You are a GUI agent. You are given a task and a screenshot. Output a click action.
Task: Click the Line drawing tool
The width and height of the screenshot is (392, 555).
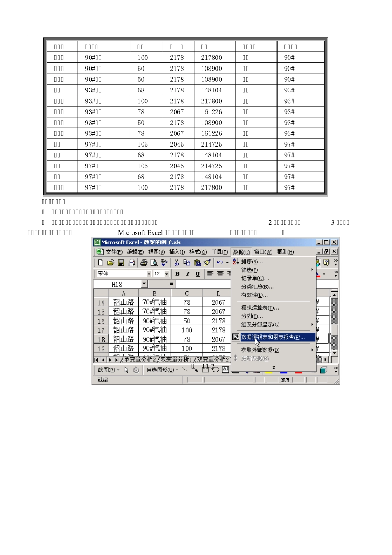185,370
